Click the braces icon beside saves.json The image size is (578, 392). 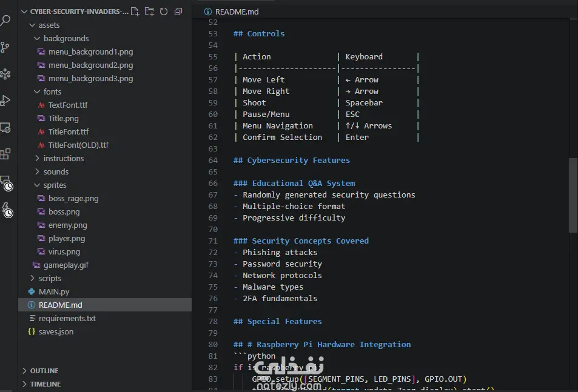(x=32, y=331)
